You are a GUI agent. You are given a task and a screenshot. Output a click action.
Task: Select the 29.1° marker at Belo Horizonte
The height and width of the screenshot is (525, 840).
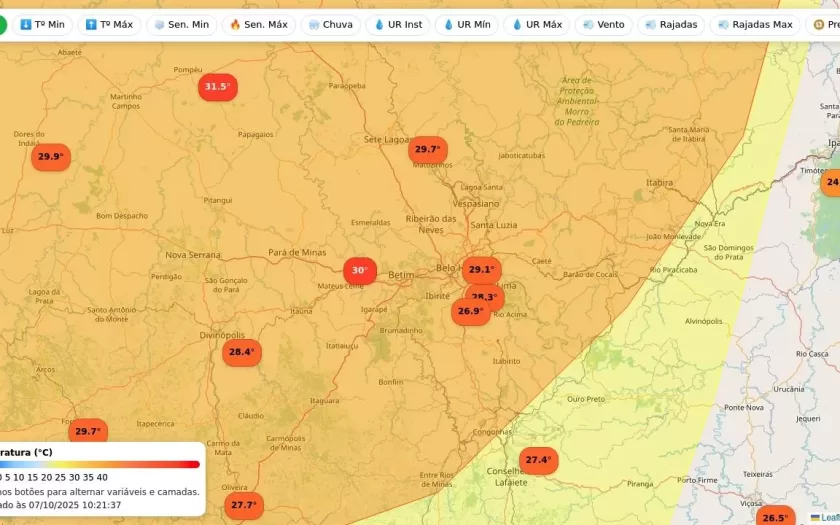(x=481, y=269)
